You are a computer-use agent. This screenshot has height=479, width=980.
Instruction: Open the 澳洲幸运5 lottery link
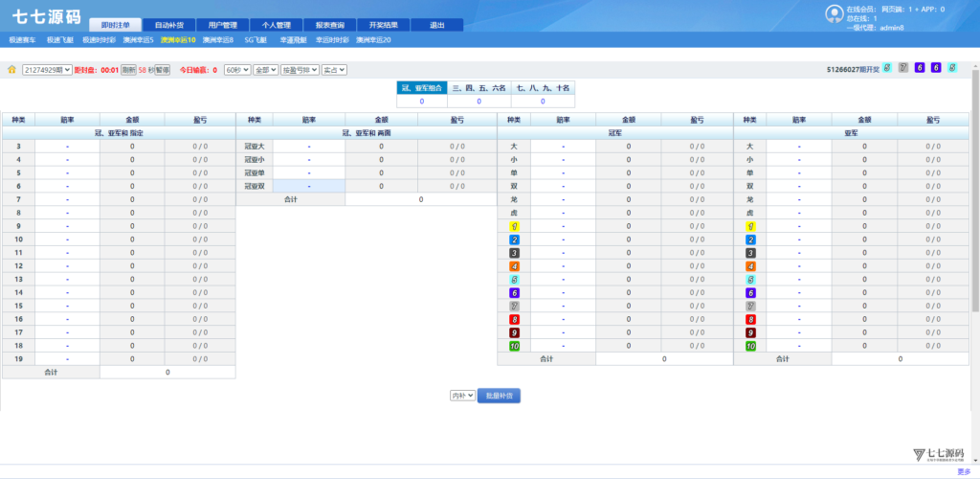pos(139,40)
